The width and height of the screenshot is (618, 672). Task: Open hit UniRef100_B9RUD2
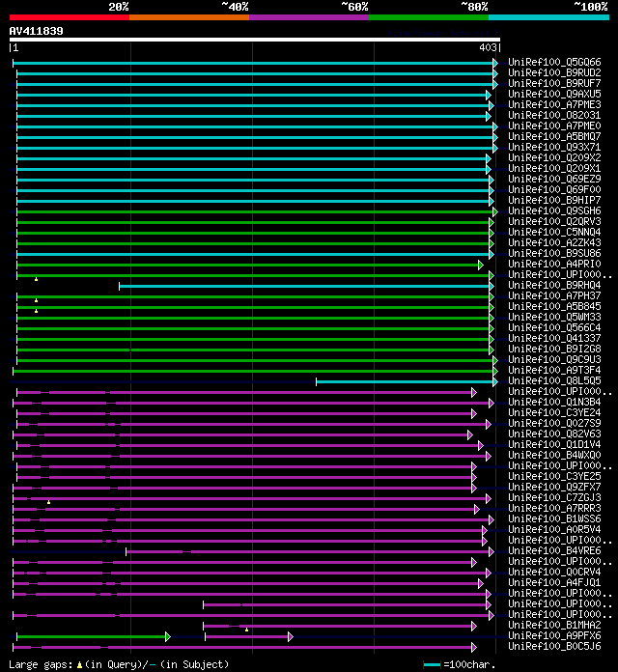pyautogui.click(x=554, y=72)
